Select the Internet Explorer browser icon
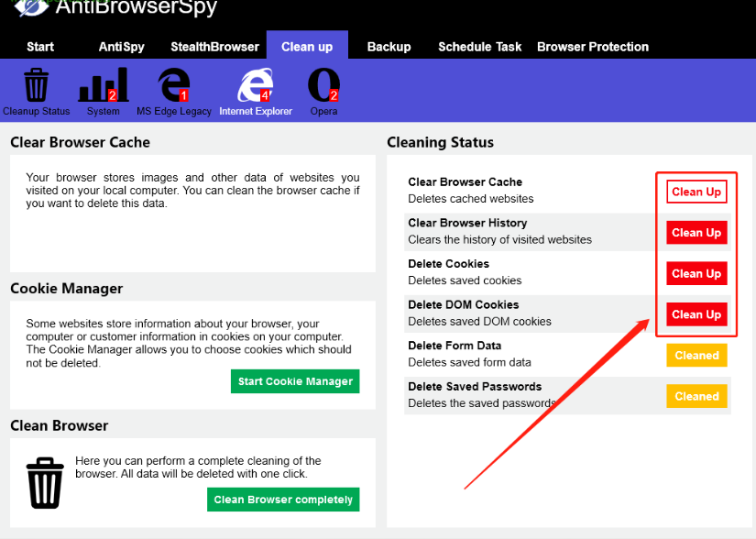Image resolution: width=756 pixels, height=539 pixels. 256,85
